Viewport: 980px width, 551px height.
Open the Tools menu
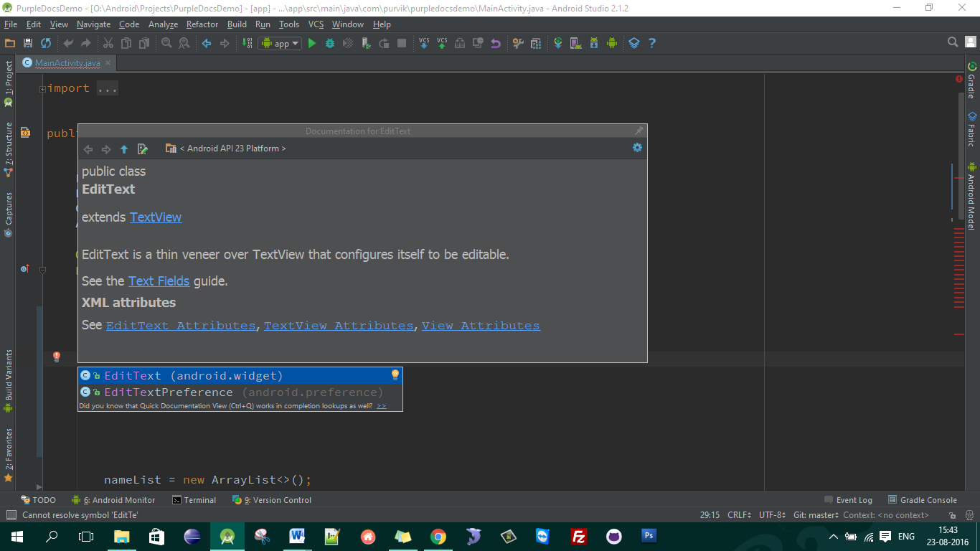pos(289,24)
